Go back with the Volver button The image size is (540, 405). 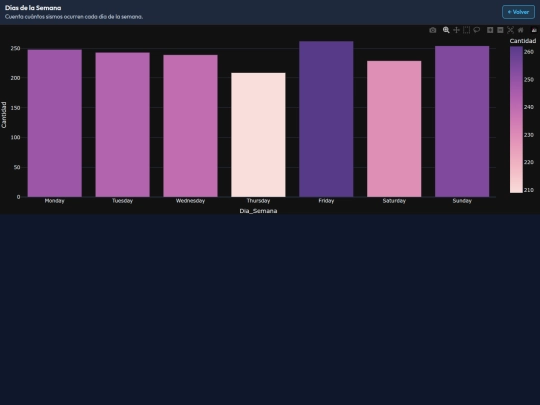pyautogui.click(x=518, y=12)
